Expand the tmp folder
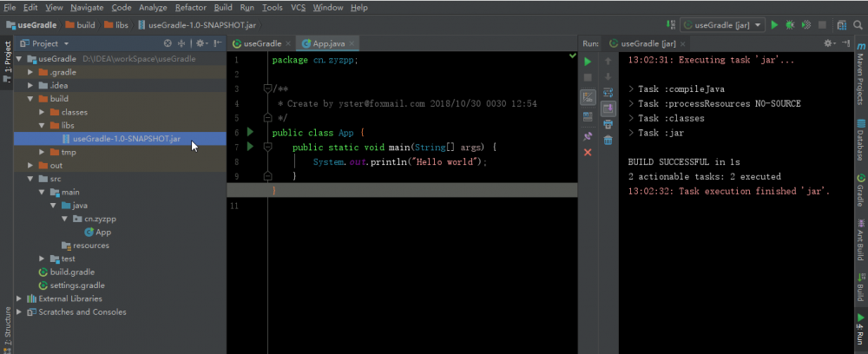Screen dimensions: 868x354 coord(42,152)
